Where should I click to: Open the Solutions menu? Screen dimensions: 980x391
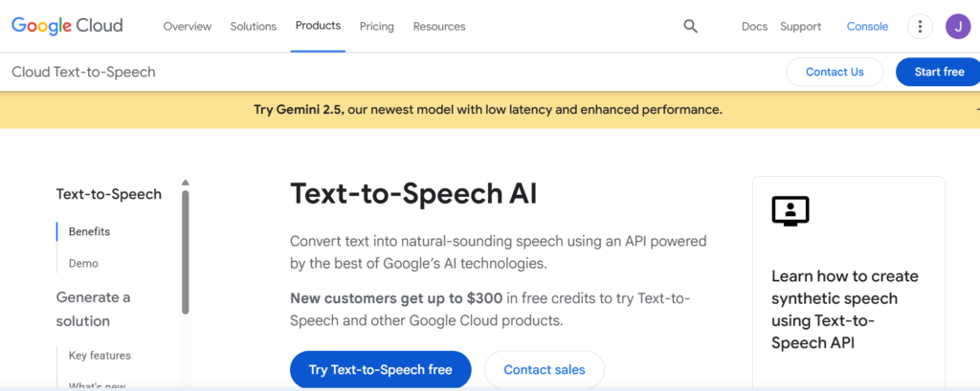pyautogui.click(x=253, y=26)
